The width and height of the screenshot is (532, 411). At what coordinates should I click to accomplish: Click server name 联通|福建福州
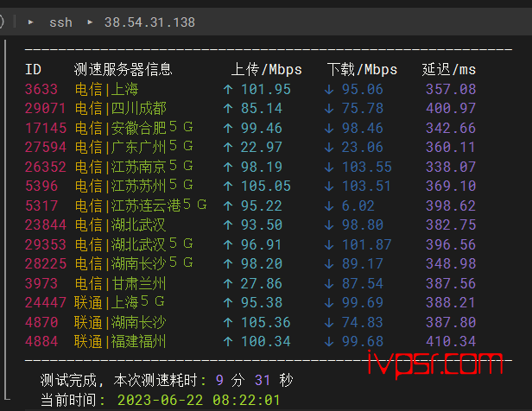tap(120, 341)
